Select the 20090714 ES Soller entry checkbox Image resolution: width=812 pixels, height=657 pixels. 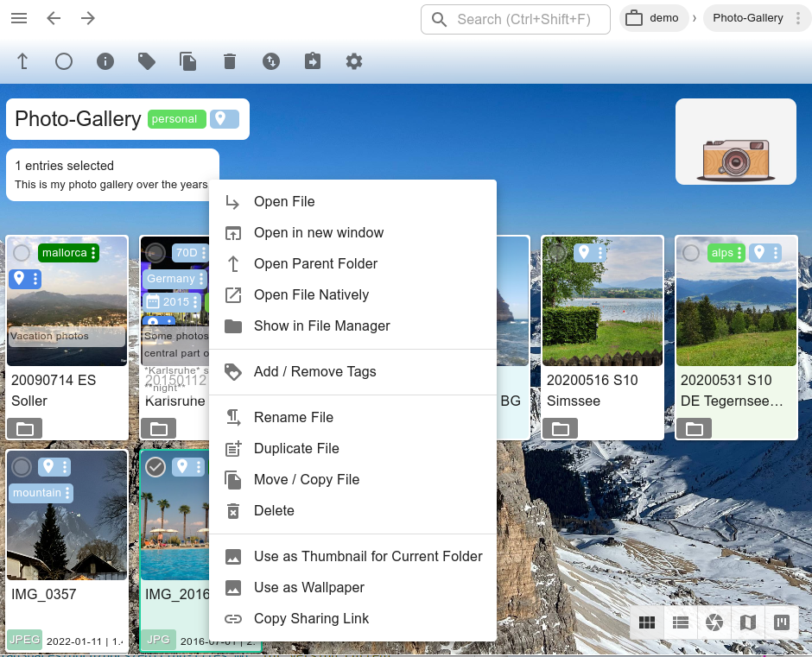tap(22, 253)
